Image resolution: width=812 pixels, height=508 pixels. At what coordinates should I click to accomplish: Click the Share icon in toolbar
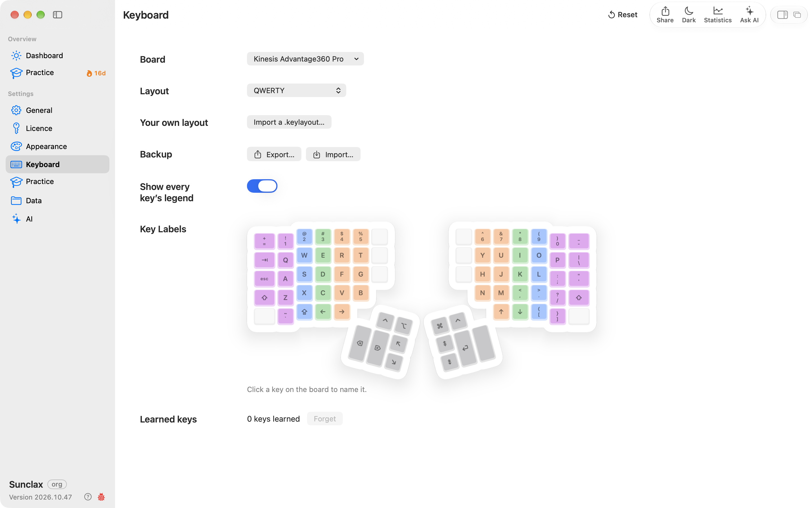point(665,15)
